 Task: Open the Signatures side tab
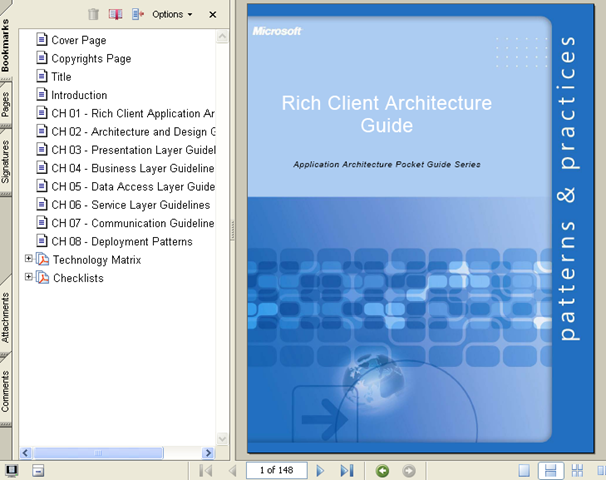[5, 162]
